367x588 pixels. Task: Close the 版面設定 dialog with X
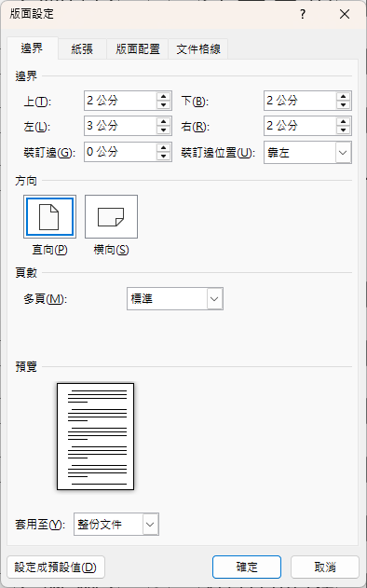(345, 14)
